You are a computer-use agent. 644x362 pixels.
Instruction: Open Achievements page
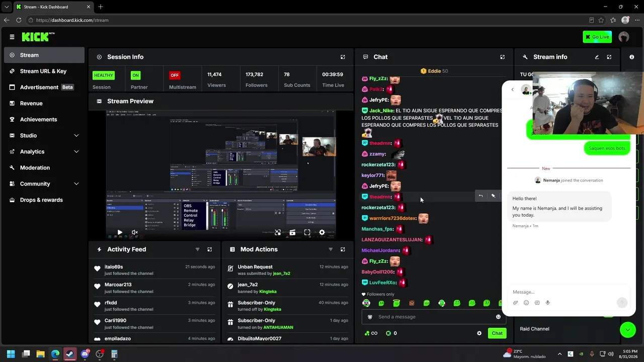pos(44,119)
